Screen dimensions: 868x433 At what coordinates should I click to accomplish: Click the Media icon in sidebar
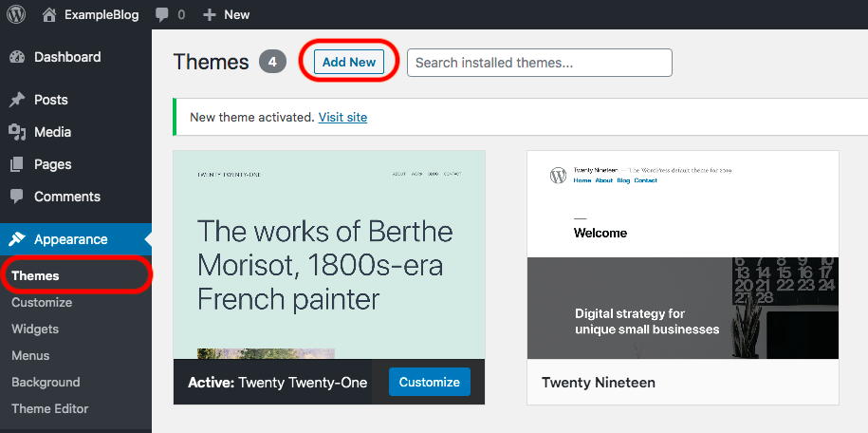pos(17,132)
